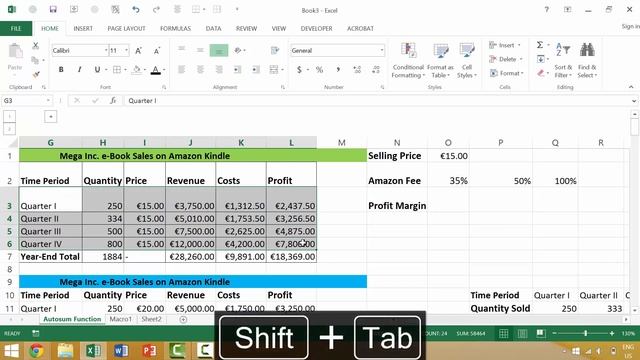This screenshot has height=360, width=640.
Task: Switch to the Sheet2 sheet tab
Action: coord(151,319)
